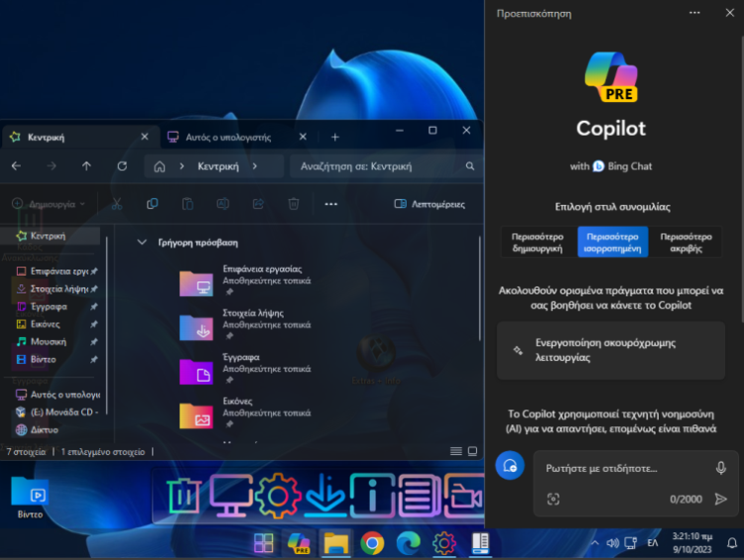
Task: Add a new File Explorer tab
Action: [x=335, y=137]
